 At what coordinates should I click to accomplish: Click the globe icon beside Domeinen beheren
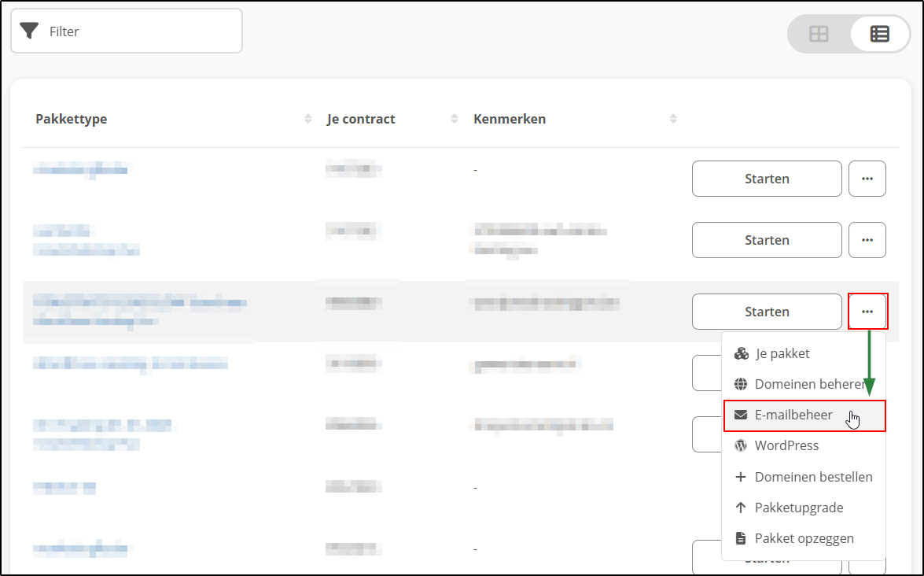(740, 383)
